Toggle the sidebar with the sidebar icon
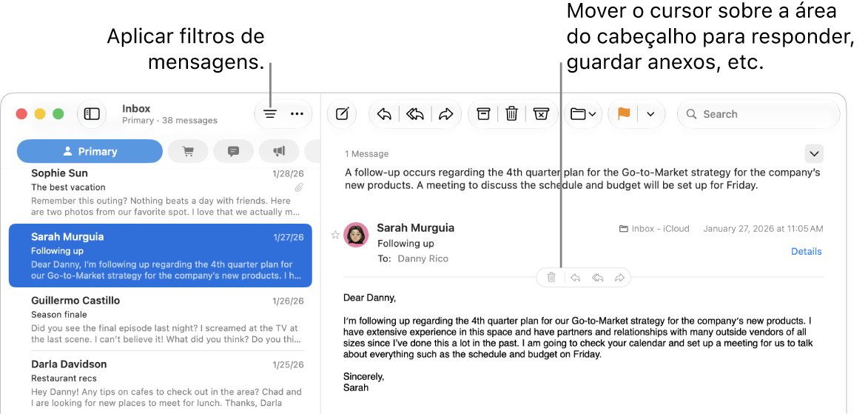868x414 pixels. 92,114
